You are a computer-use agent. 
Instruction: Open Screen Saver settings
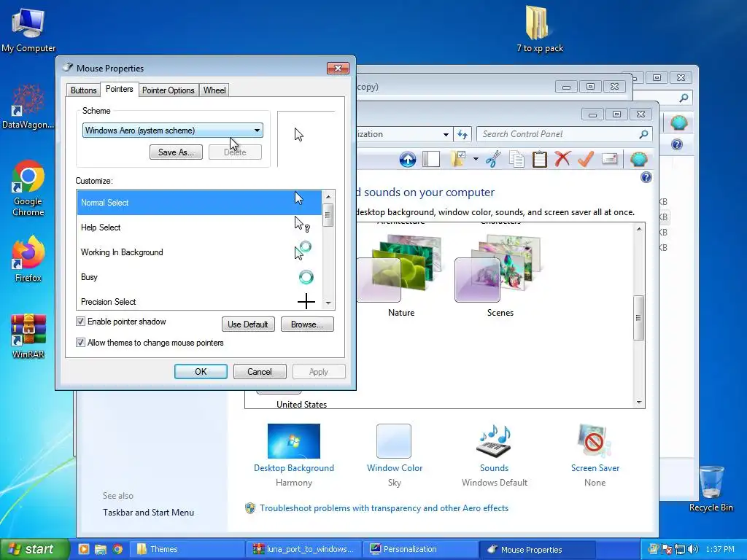click(x=595, y=455)
